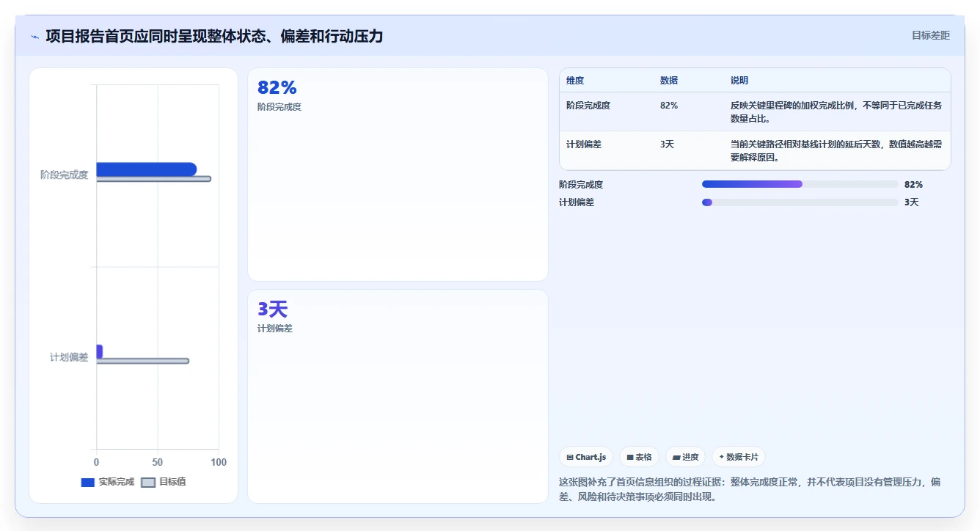Click the 阶段完成度 progress bar
Screen dimensions: 980x531
pyautogui.click(x=800, y=185)
